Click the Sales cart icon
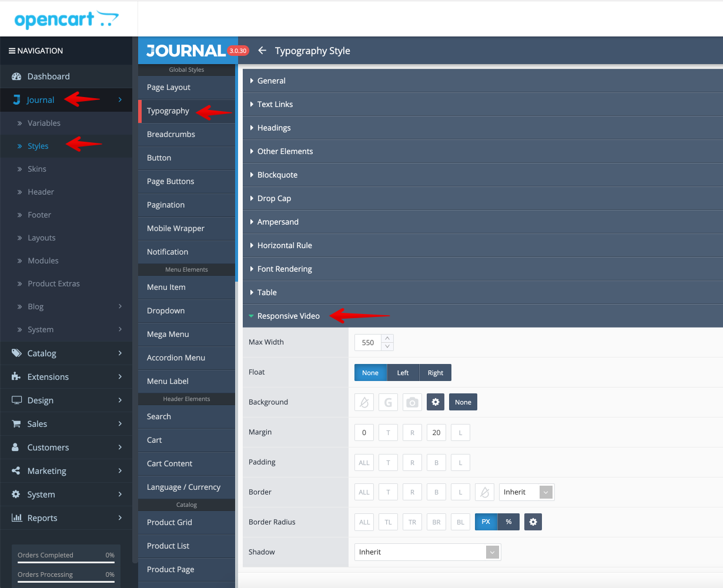The width and height of the screenshot is (723, 588). [16, 424]
